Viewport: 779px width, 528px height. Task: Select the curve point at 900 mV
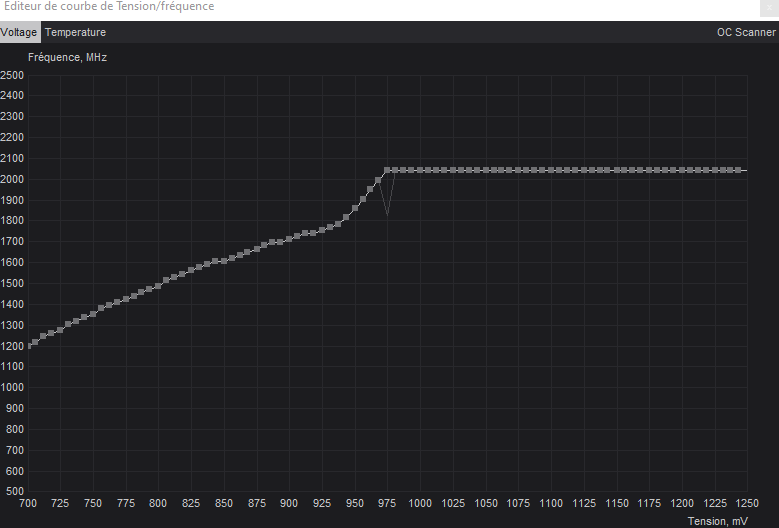pyautogui.click(x=289, y=239)
